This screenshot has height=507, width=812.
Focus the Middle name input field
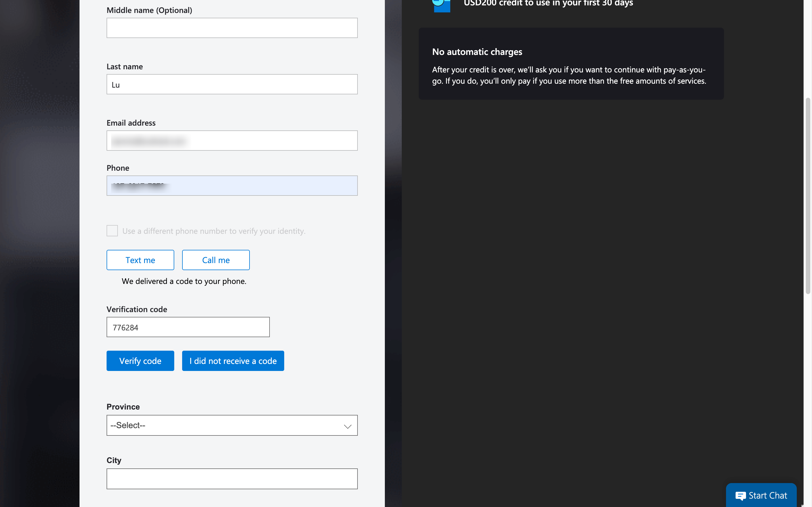pyautogui.click(x=232, y=28)
